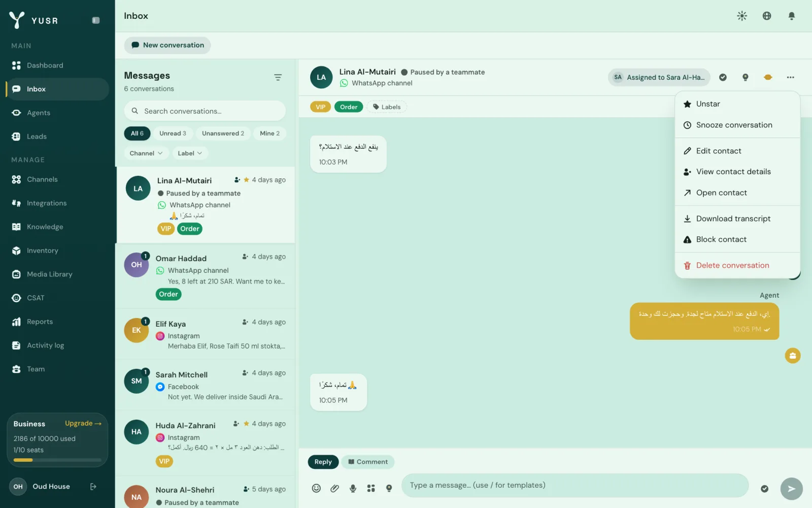Screen dimensions: 812x508
Task: Click the lightbulb icon in conversation header
Action: pos(745,77)
